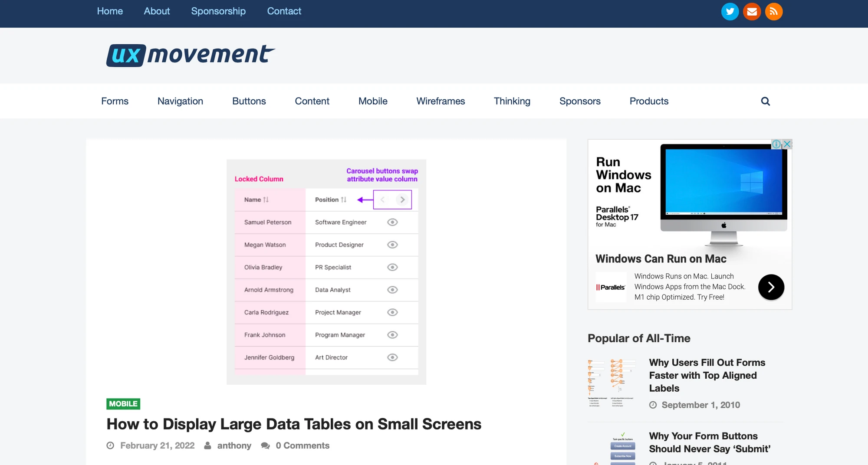The image size is (868, 465).
Task: Click the ad's circular arrow button
Action: click(x=771, y=287)
